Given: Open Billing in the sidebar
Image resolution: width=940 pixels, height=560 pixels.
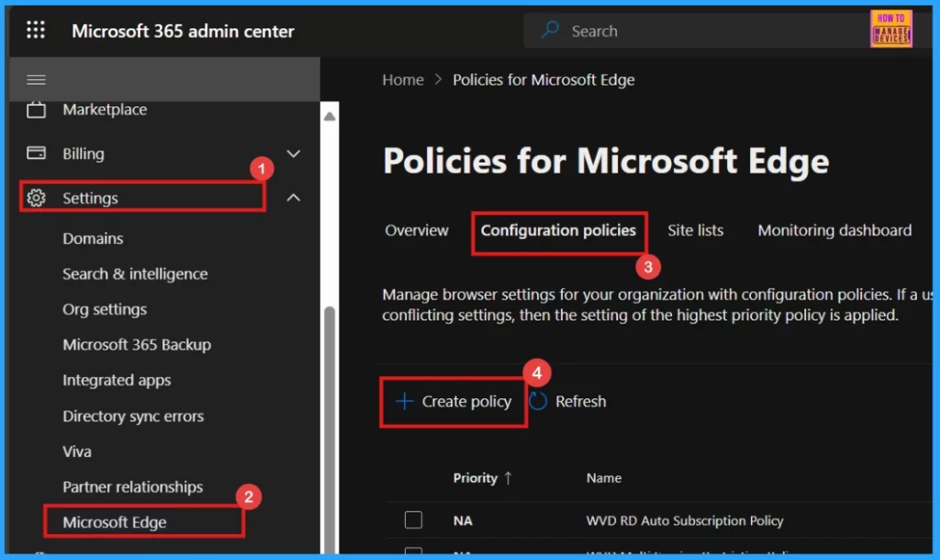Looking at the screenshot, I should (84, 154).
